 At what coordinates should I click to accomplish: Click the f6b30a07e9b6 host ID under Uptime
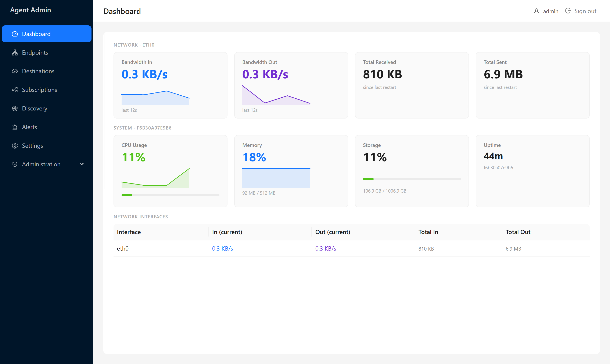coord(498,168)
